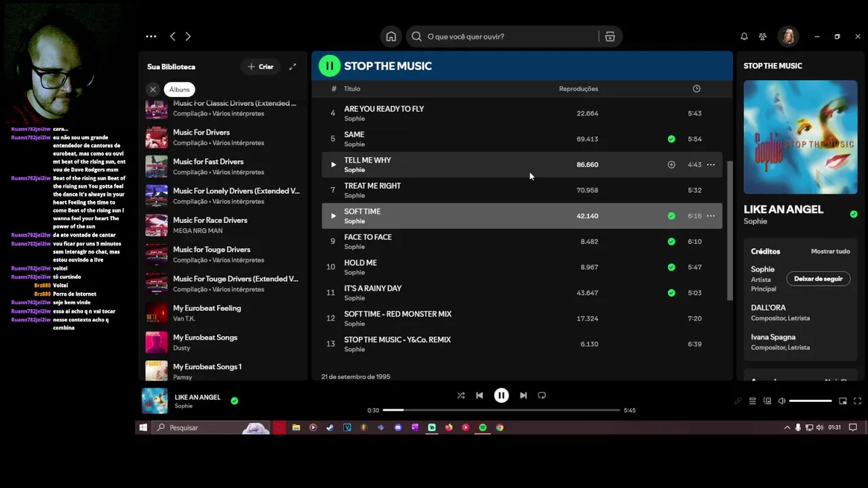Sort by Título column header
Image resolution: width=868 pixels, height=488 pixels.
pyautogui.click(x=352, y=89)
